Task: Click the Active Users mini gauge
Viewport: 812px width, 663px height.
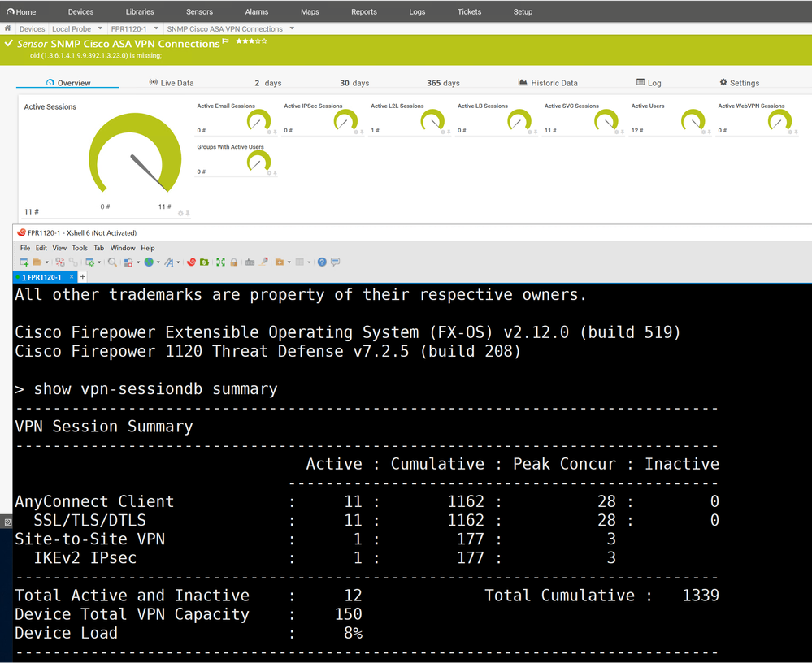Action: [x=693, y=120]
